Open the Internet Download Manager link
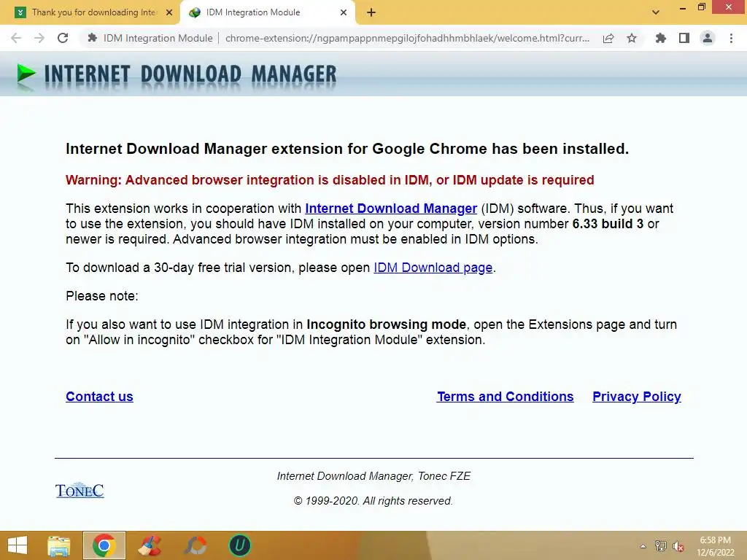 [x=391, y=209]
